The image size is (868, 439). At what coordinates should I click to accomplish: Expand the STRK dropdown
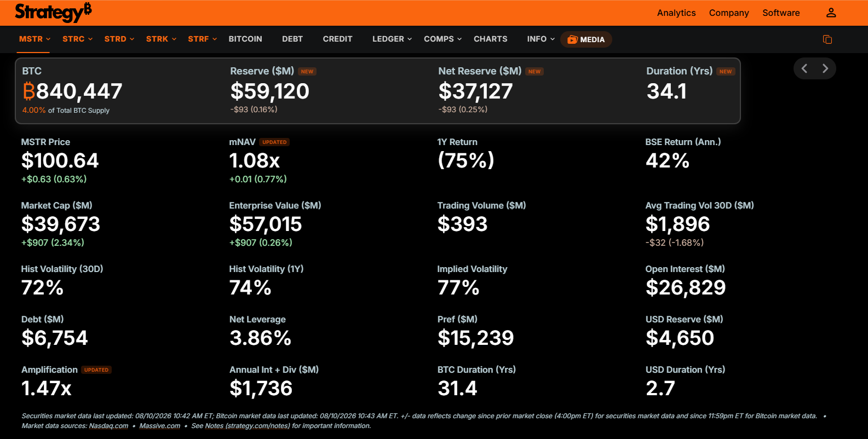161,39
